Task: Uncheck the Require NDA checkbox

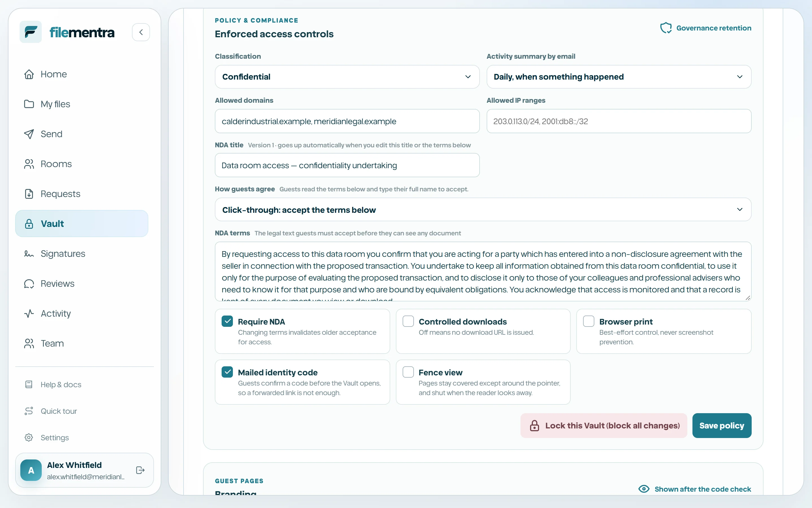Action: pos(227,321)
